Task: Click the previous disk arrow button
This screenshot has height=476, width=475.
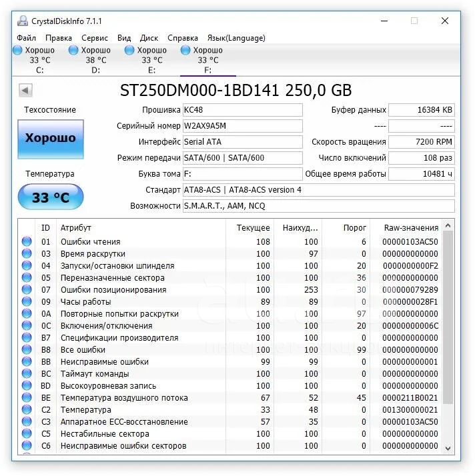Action: 25,90
